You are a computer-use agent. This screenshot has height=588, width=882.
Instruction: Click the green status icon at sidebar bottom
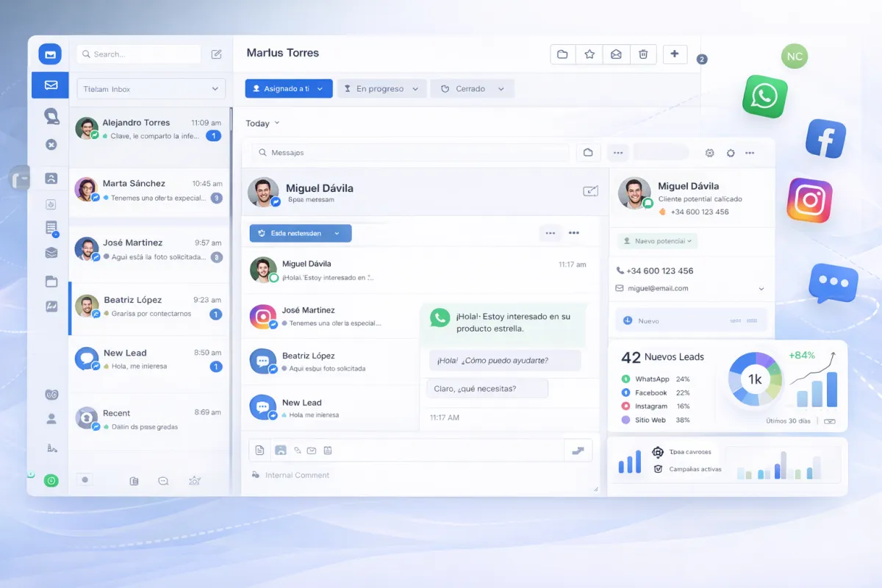pos(51,481)
